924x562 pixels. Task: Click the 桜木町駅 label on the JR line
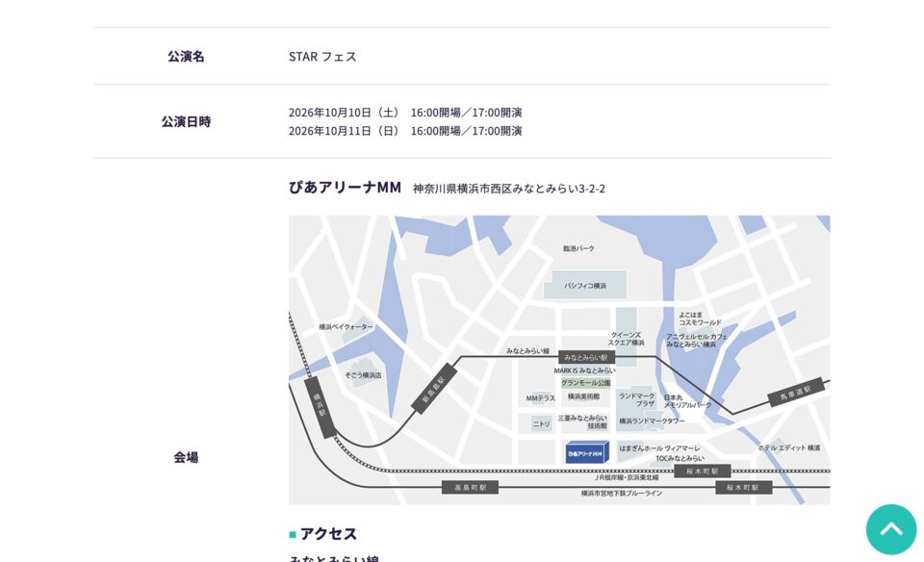click(x=703, y=472)
